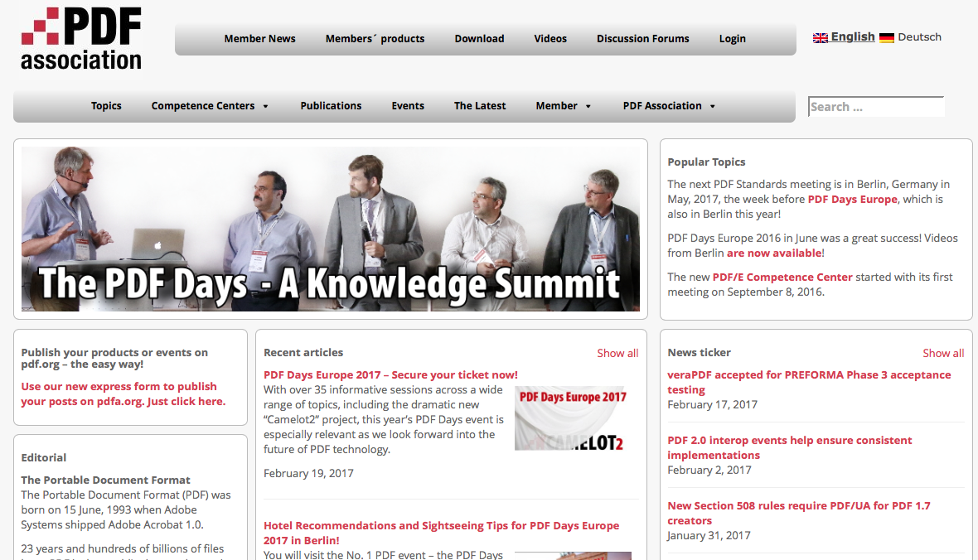978x560 pixels.
Task: Open the Member dropdown in navigation
Action: pos(564,106)
